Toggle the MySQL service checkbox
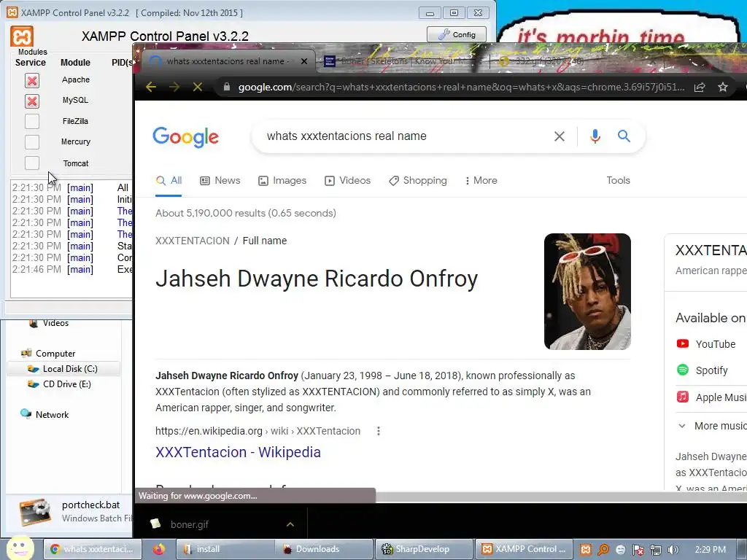 pos(32,101)
